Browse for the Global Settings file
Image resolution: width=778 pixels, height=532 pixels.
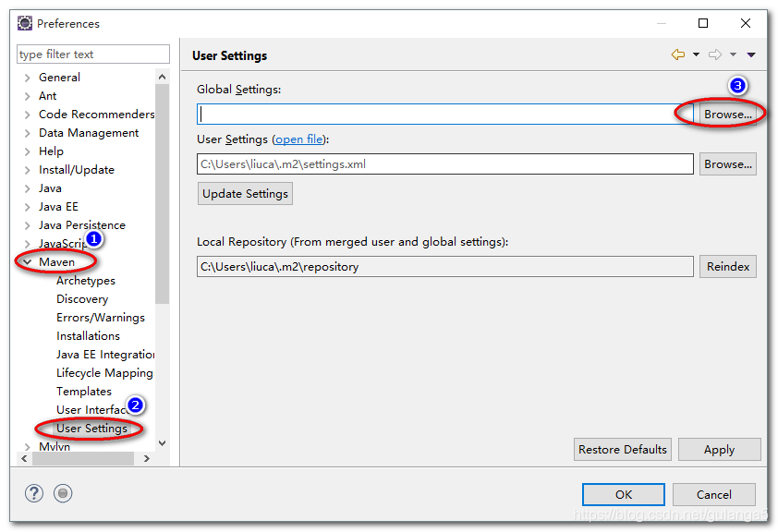728,114
